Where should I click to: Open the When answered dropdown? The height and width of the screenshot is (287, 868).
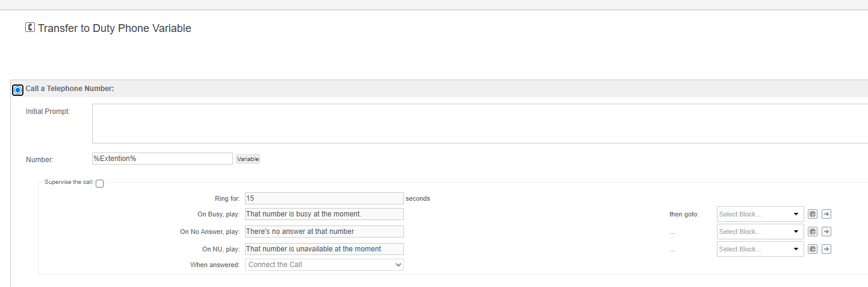[x=324, y=265]
